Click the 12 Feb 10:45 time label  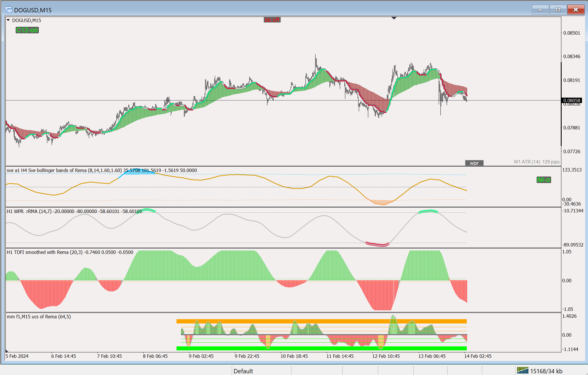point(386,356)
